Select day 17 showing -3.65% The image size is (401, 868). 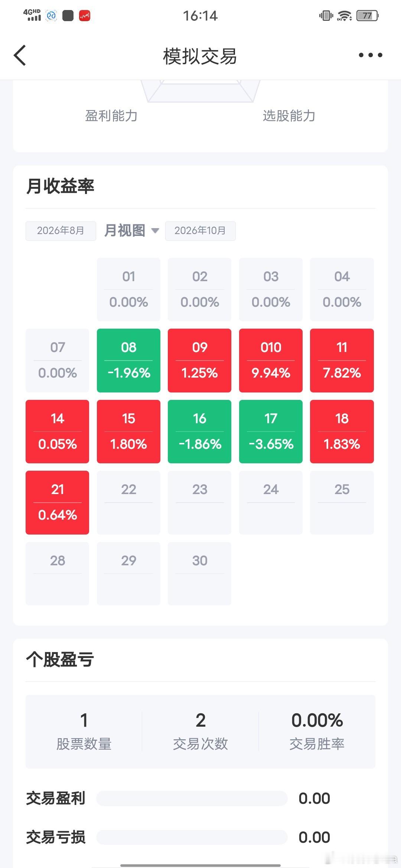(271, 431)
